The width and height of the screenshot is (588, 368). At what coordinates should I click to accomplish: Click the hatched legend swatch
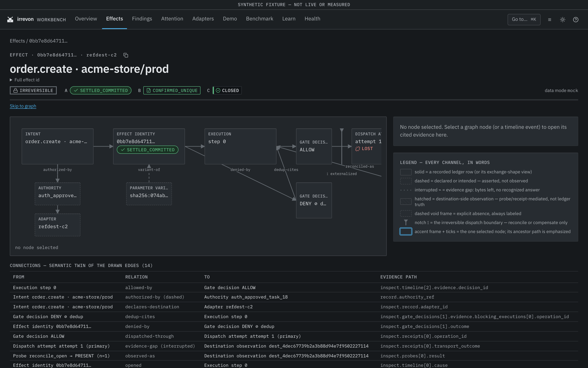tap(406, 202)
